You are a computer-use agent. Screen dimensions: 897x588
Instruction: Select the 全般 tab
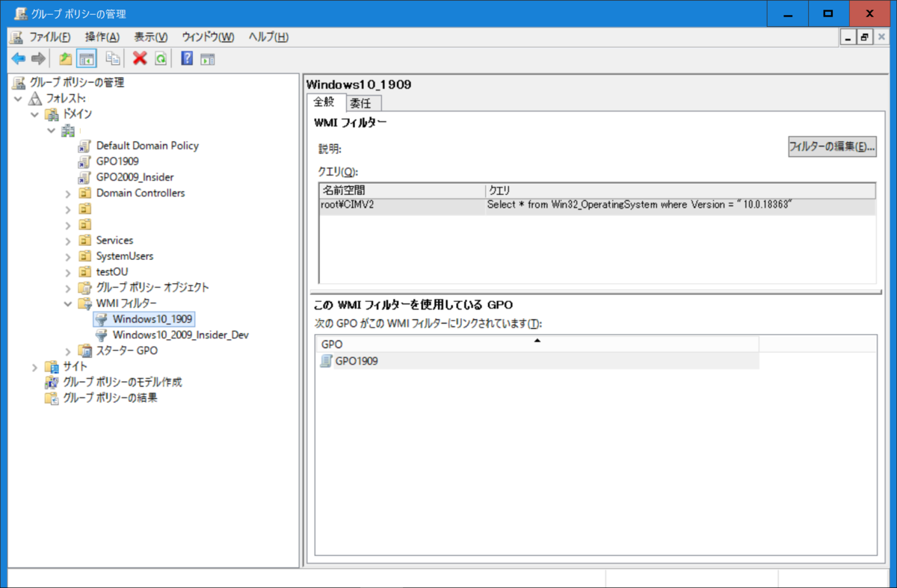tap(325, 102)
